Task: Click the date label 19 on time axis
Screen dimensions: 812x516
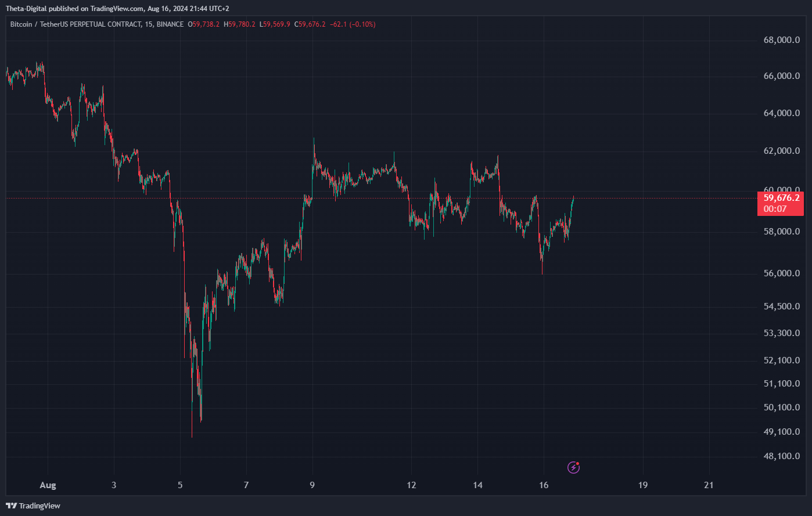Action: tap(642, 485)
